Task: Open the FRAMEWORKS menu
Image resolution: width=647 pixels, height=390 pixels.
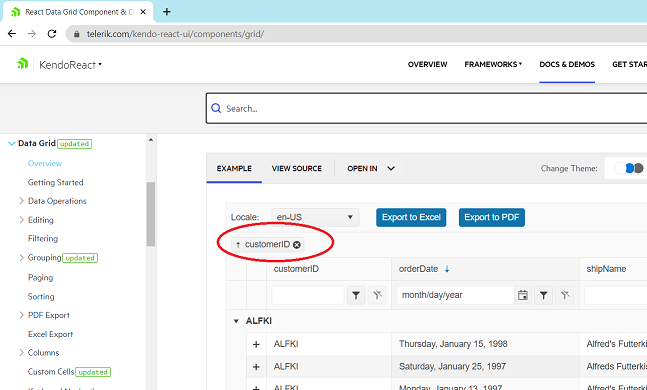Action: click(x=493, y=64)
